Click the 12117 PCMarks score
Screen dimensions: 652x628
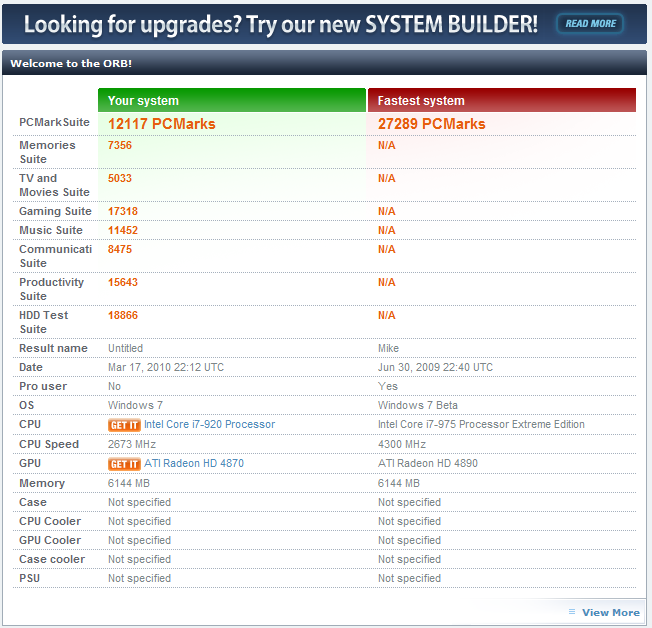162,124
